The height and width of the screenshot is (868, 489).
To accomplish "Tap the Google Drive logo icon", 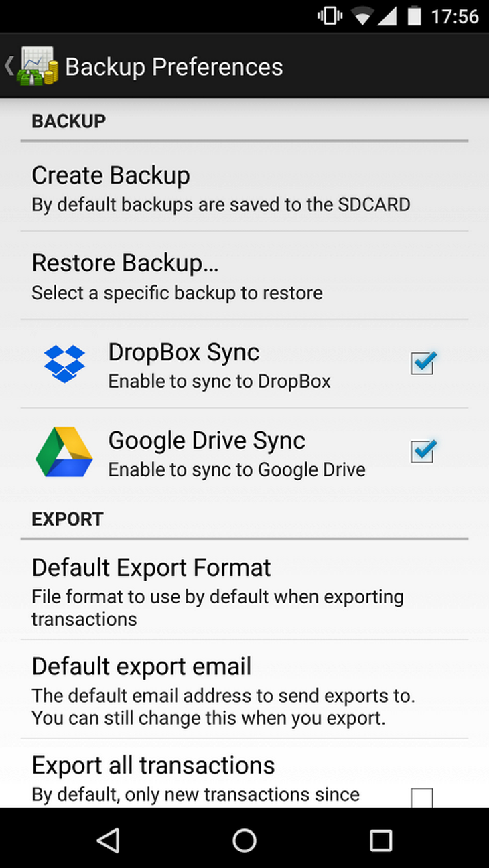I will pyautogui.click(x=64, y=452).
